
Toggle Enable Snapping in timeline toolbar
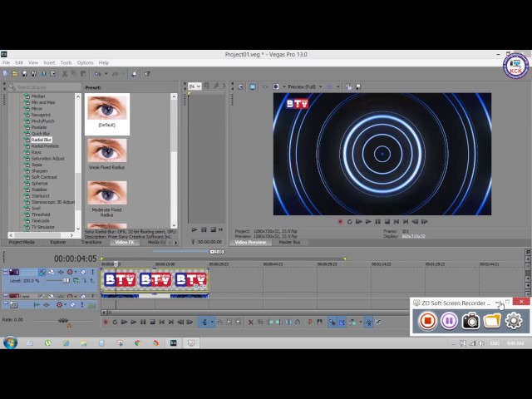click(332, 322)
